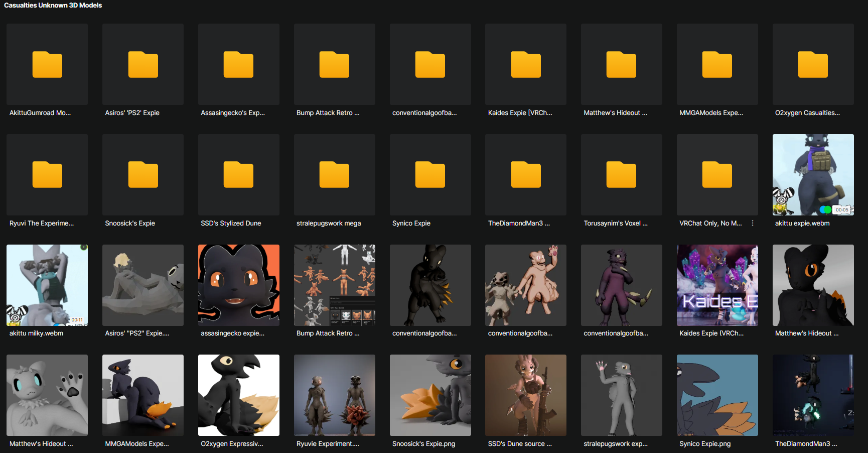
Task: Open the Asiros' 'PS2' Expie folder icon
Action: (143, 64)
